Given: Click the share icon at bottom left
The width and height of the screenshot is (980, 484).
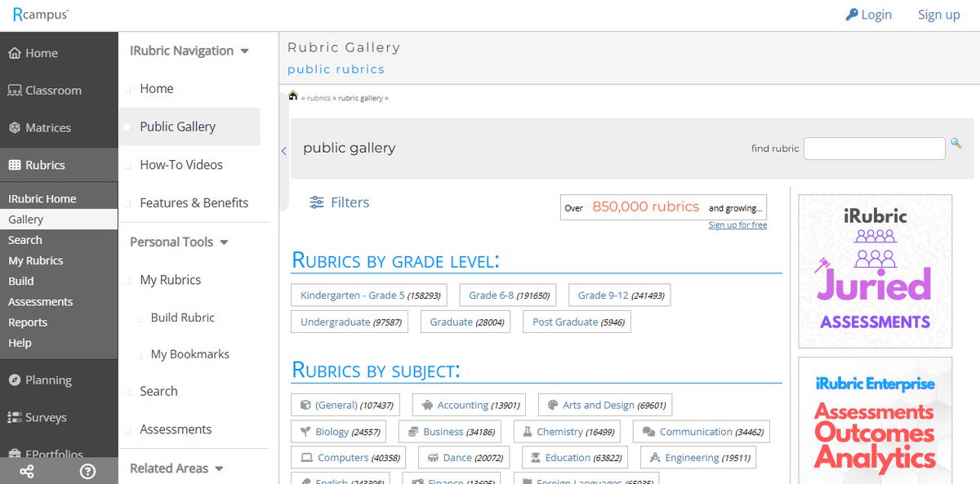Looking at the screenshot, I should point(27,471).
